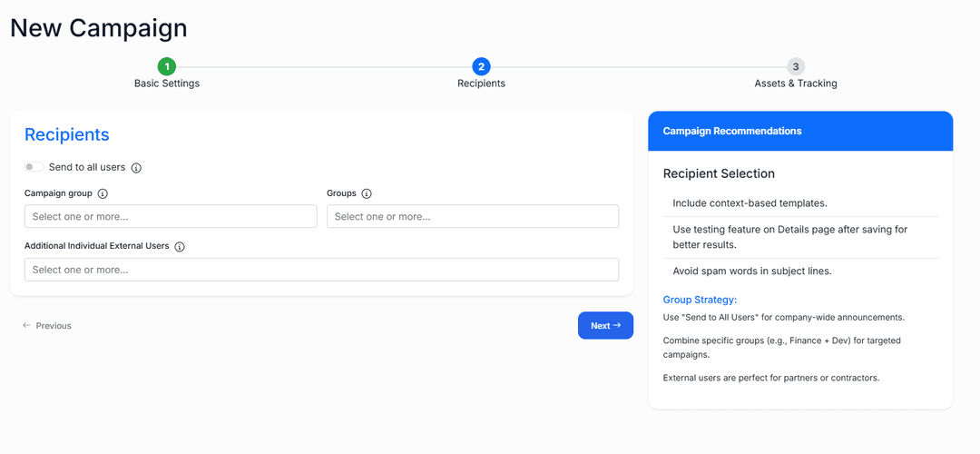Expand the Groups multi-select dropdown
980x454 pixels.
click(472, 216)
